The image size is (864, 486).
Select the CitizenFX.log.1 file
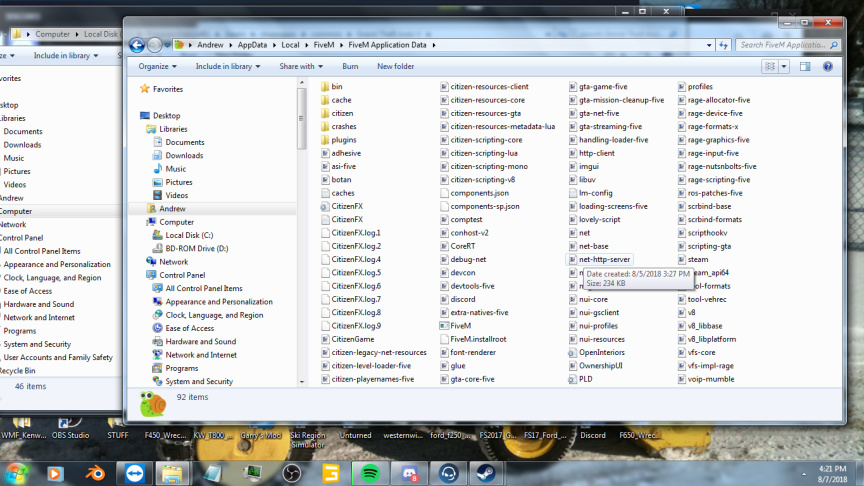point(356,233)
